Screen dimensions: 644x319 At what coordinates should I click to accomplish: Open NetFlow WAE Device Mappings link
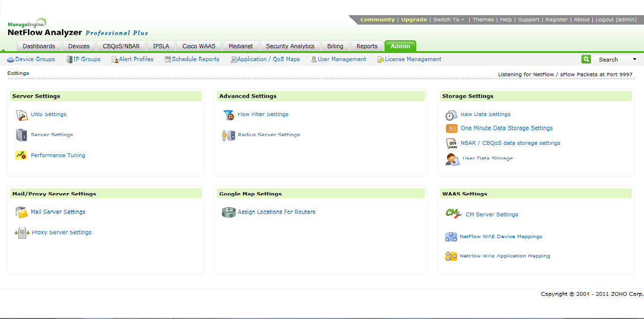[501, 236]
